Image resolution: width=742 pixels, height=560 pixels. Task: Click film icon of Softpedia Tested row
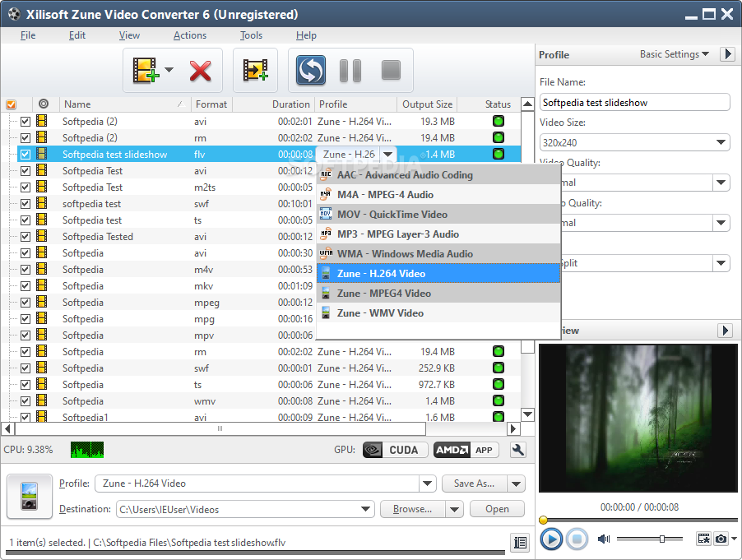pyautogui.click(x=42, y=235)
